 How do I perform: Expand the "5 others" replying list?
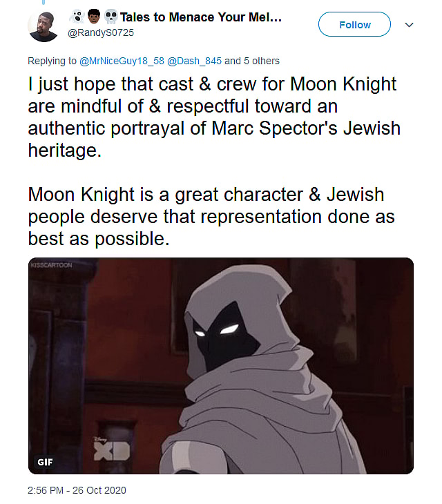coord(261,61)
